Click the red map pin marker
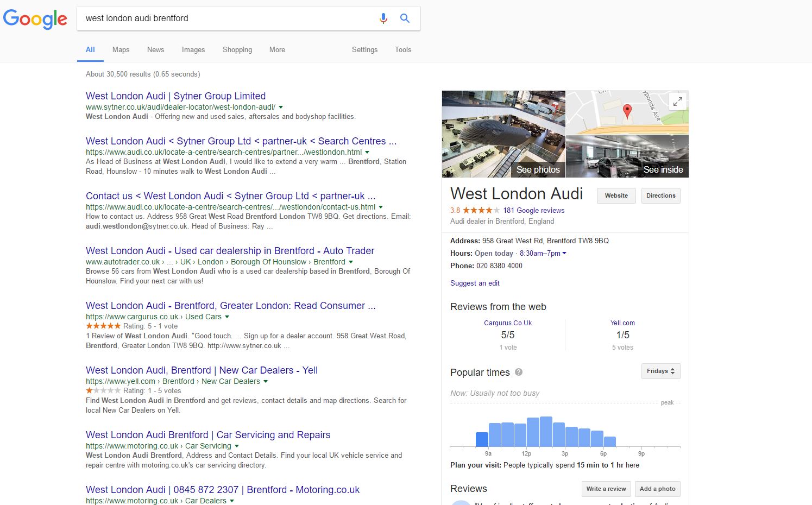This screenshot has height=505, width=812. (x=627, y=112)
